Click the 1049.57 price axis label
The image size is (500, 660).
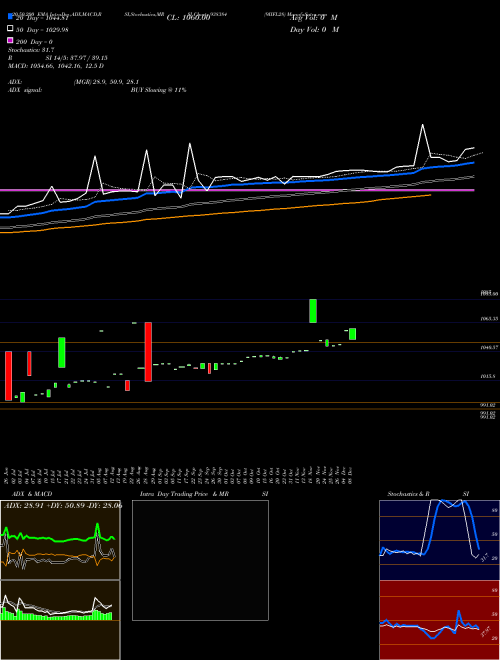click(489, 348)
